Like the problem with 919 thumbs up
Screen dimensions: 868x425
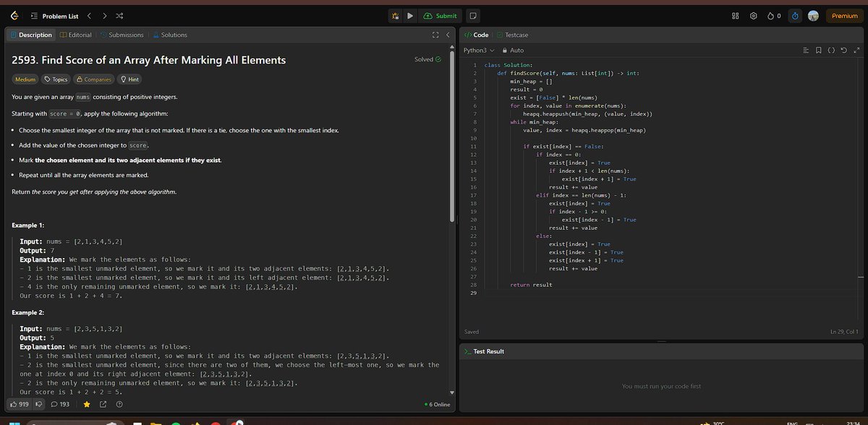(x=19, y=404)
